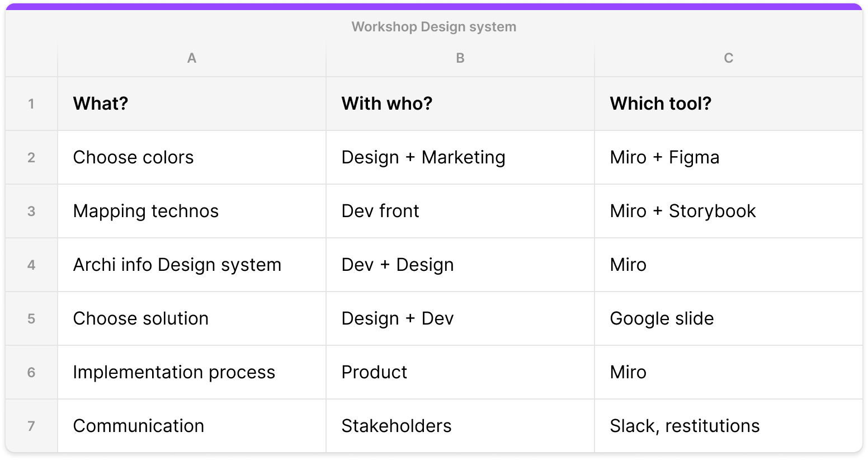Image resolution: width=868 pixels, height=460 pixels.
Task: Click the "Workshop Design system" title
Action: coord(433,27)
